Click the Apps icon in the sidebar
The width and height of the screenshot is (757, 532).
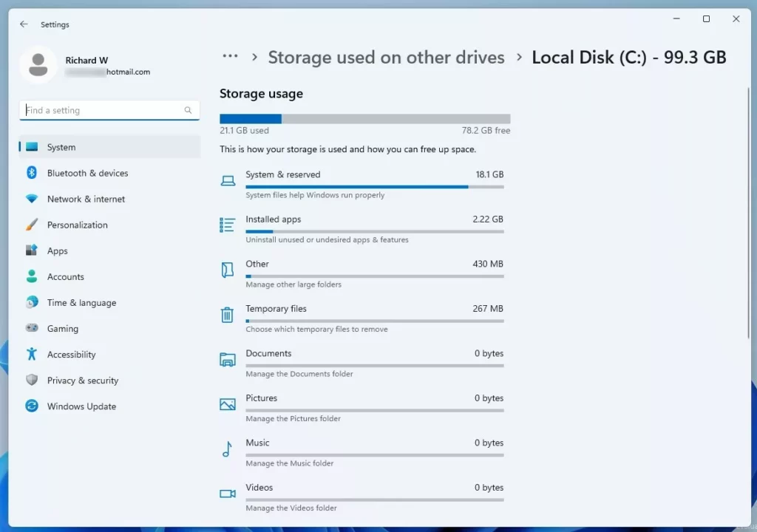[x=32, y=250]
